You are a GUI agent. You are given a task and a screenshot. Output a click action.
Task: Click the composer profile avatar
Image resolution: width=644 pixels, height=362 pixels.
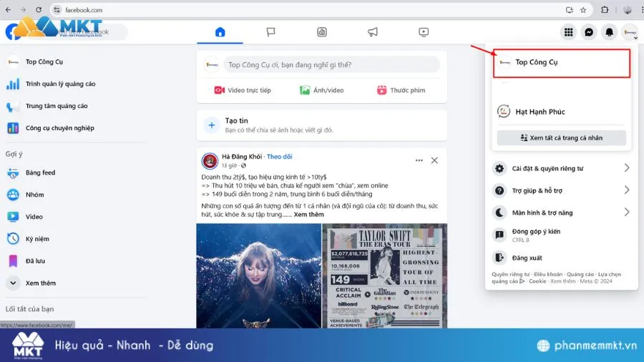click(212, 65)
